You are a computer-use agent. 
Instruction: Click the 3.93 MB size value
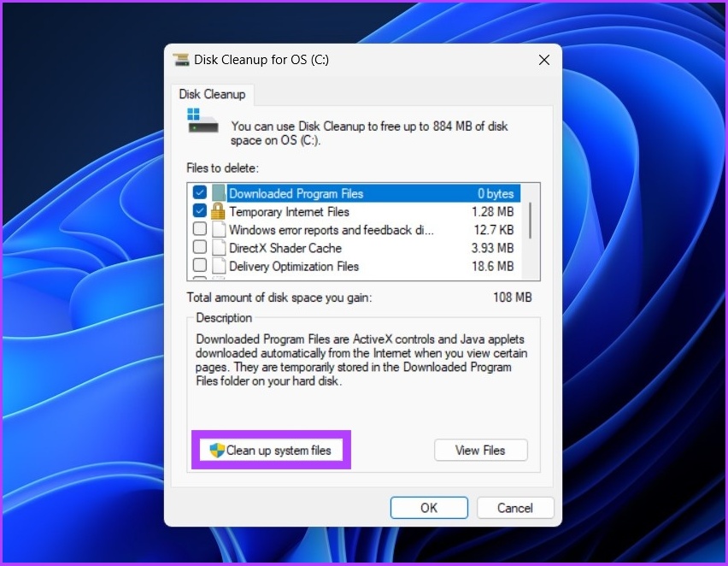click(x=493, y=248)
